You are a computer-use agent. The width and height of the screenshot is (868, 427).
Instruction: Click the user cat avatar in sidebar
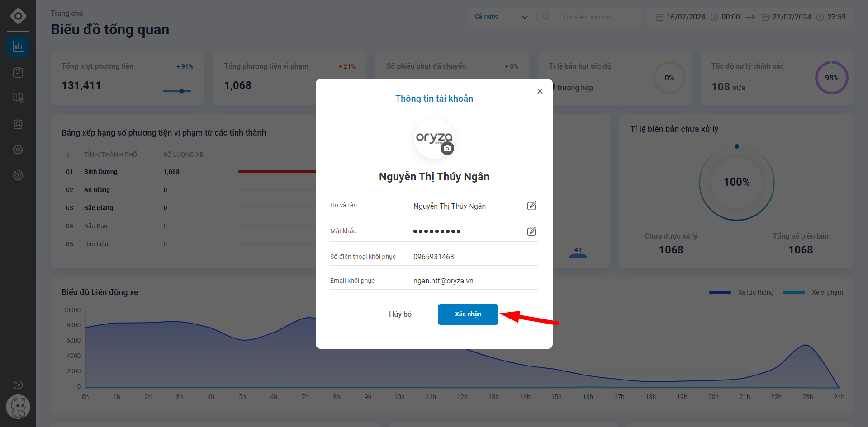coord(18,407)
